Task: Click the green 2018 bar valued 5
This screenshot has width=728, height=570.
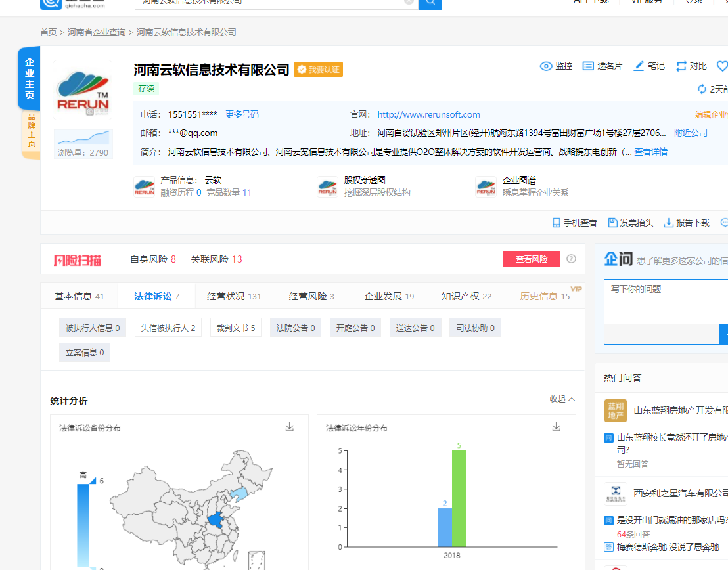Action: pos(459,498)
